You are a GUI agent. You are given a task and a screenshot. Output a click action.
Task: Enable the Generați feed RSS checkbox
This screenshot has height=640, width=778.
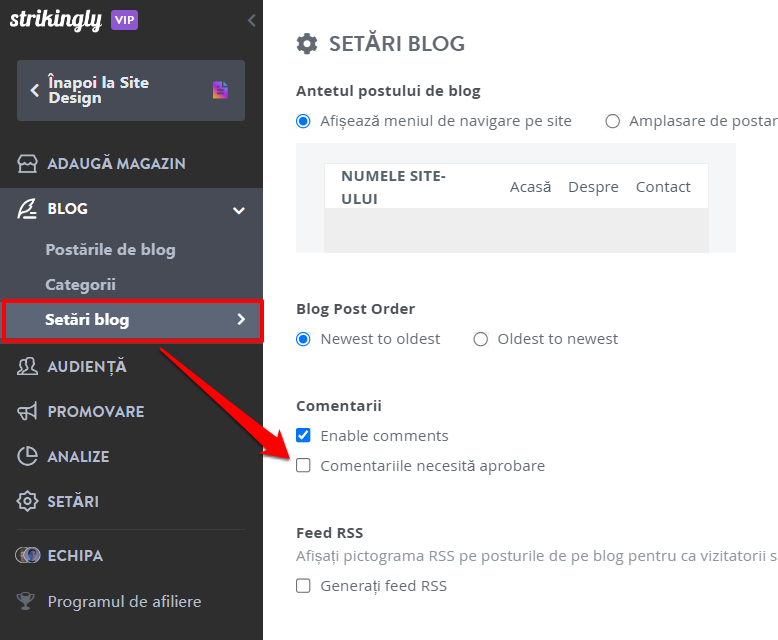coord(303,585)
